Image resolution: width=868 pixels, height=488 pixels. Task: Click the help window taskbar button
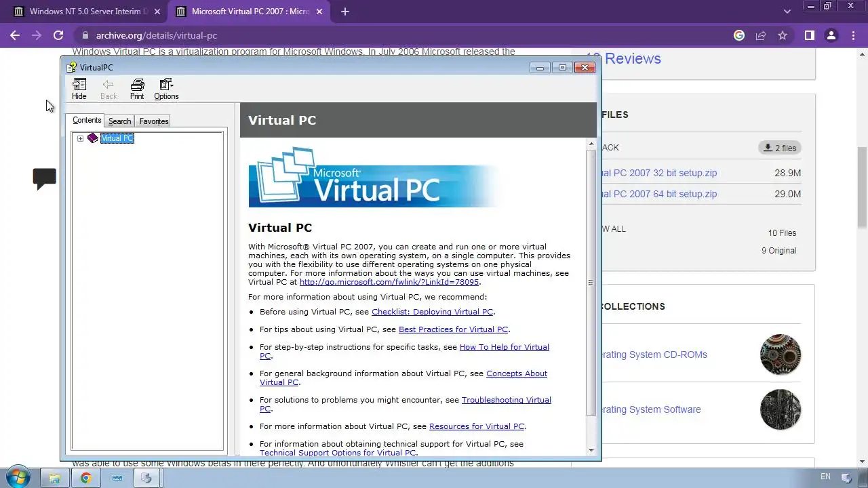pos(147,478)
